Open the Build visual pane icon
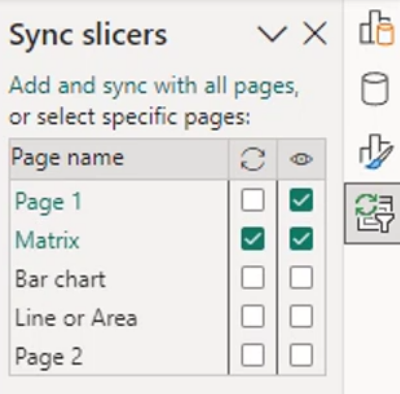 [376, 28]
